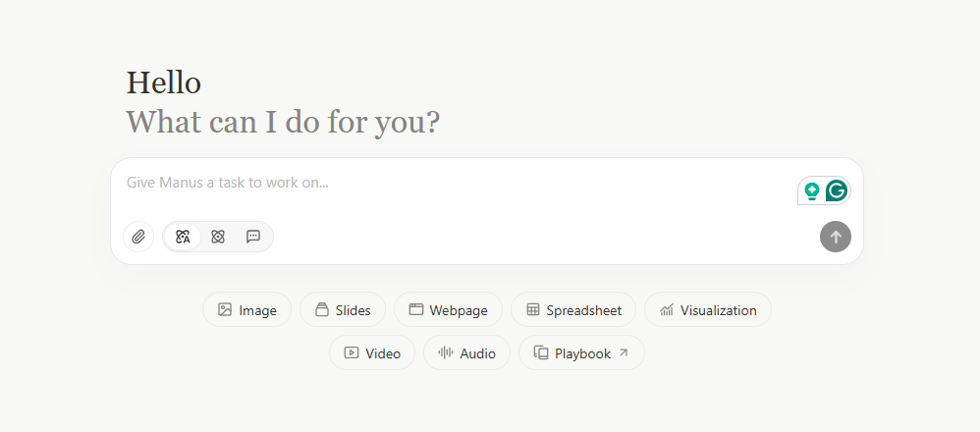Focus the 'Give Manus a task' input

[x=452, y=183]
